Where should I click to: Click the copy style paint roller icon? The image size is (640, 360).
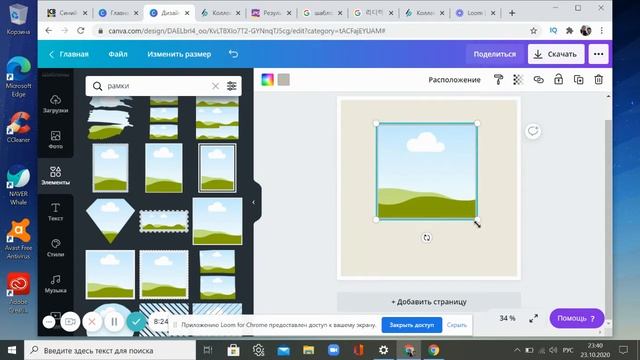498,80
